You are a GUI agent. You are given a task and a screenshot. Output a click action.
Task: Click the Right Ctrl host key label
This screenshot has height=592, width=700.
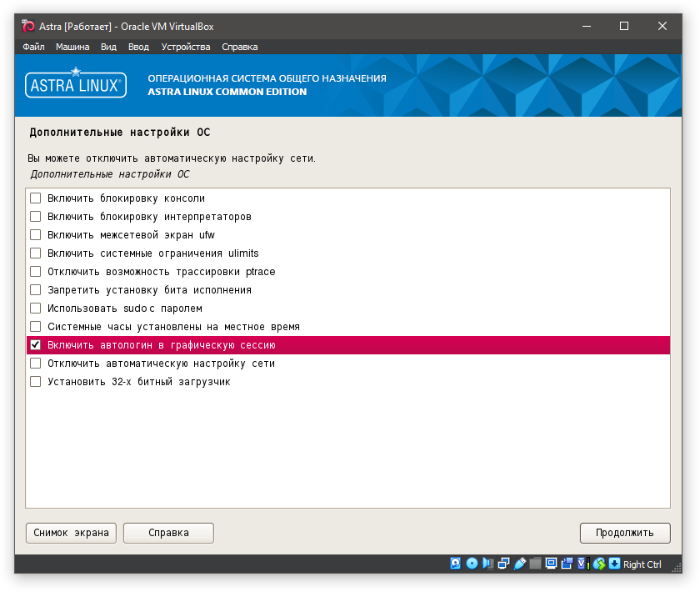click(x=642, y=564)
